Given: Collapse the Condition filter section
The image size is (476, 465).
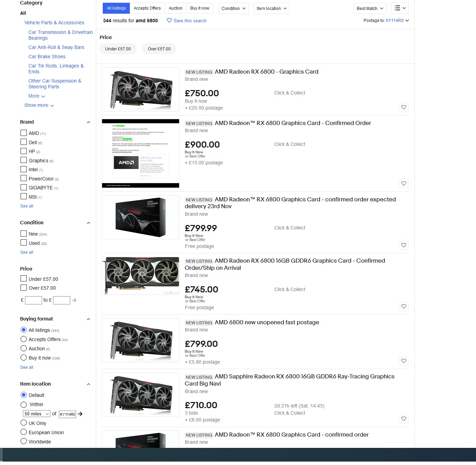Looking at the screenshot, I should click(88, 223).
